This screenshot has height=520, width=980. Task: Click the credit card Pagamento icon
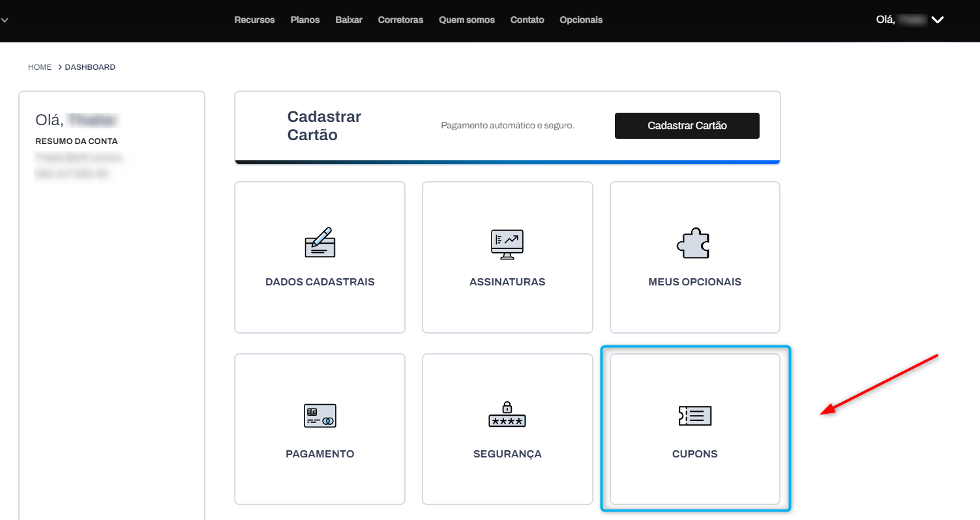point(319,416)
